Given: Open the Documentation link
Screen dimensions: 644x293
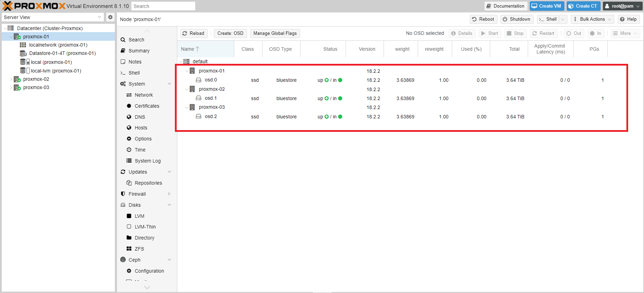Looking at the screenshot, I should 506,6.
